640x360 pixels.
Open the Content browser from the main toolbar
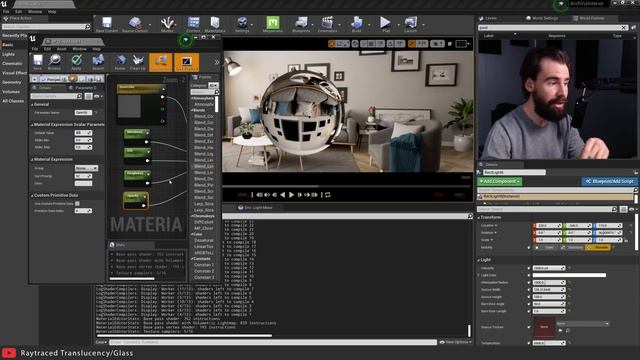(193, 24)
